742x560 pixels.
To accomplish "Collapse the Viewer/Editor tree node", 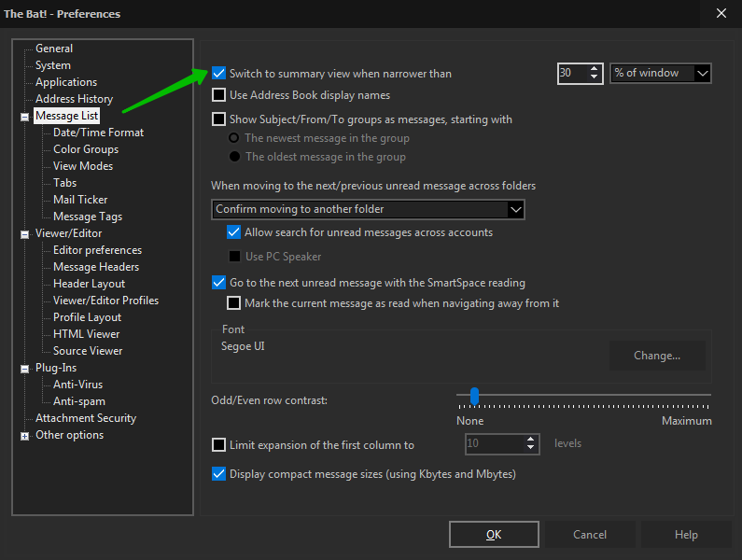I will coord(24,234).
